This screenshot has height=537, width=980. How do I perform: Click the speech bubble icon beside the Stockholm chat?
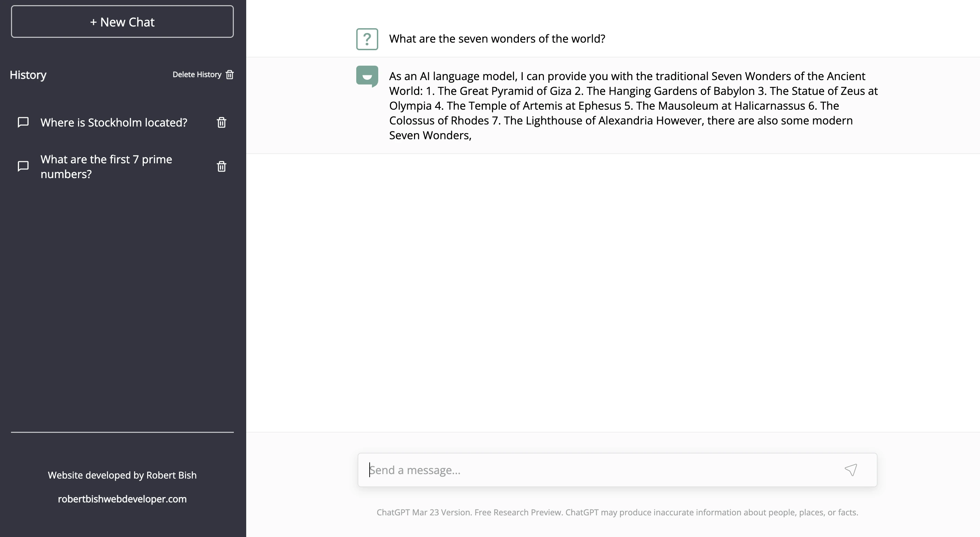click(x=23, y=122)
